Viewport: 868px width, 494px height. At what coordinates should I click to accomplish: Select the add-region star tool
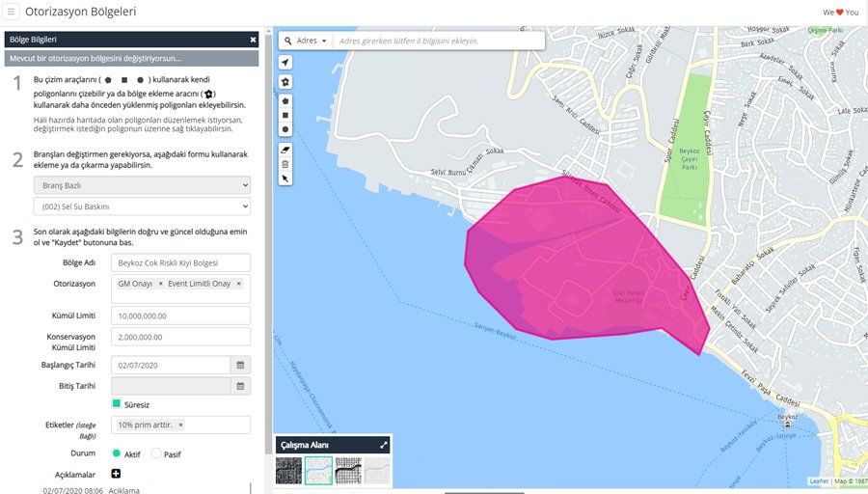[x=285, y=81]
